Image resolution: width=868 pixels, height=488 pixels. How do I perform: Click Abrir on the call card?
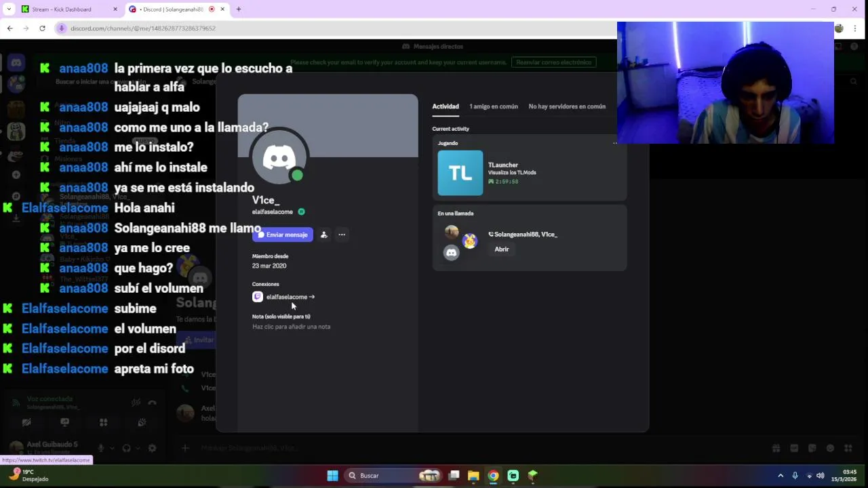(502, 249)
